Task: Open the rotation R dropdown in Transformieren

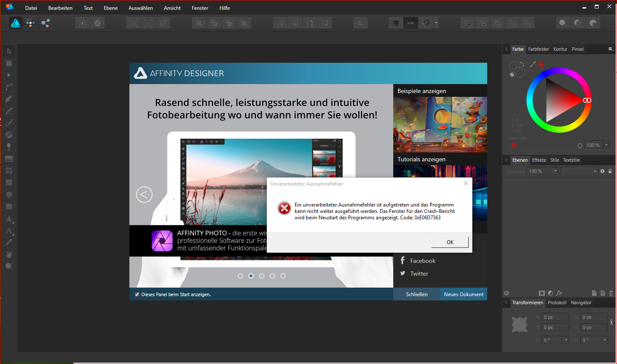Action: (566, 340)
